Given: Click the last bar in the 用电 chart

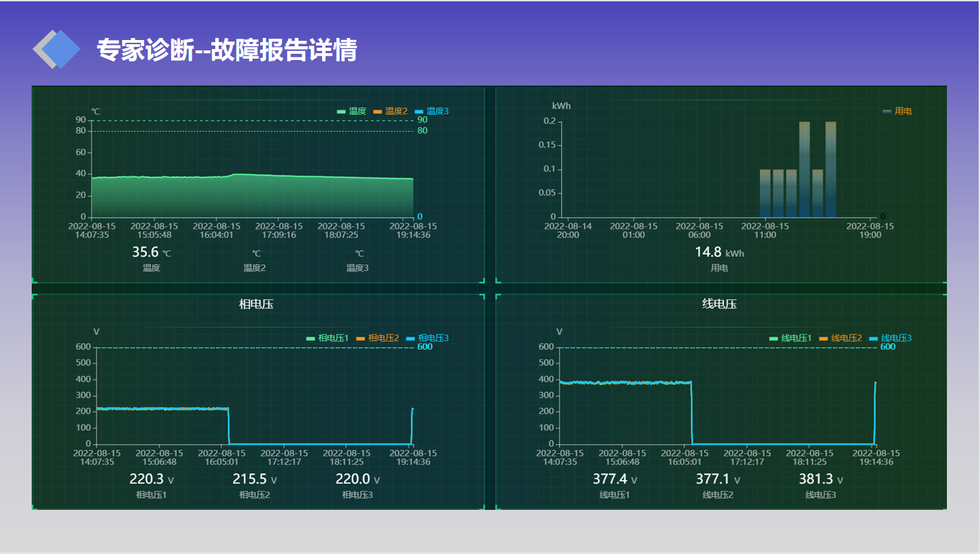Looking at the screenshot, I should coord(830,170).
